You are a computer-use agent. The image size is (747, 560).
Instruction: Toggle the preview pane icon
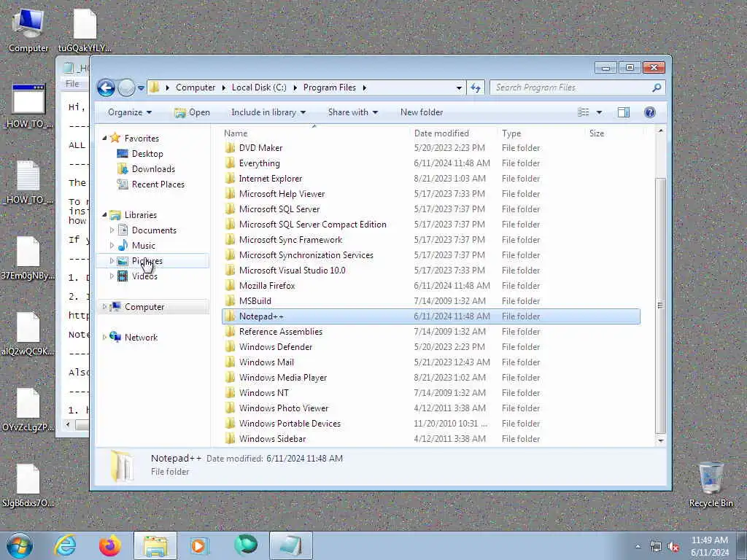point(623,112)
